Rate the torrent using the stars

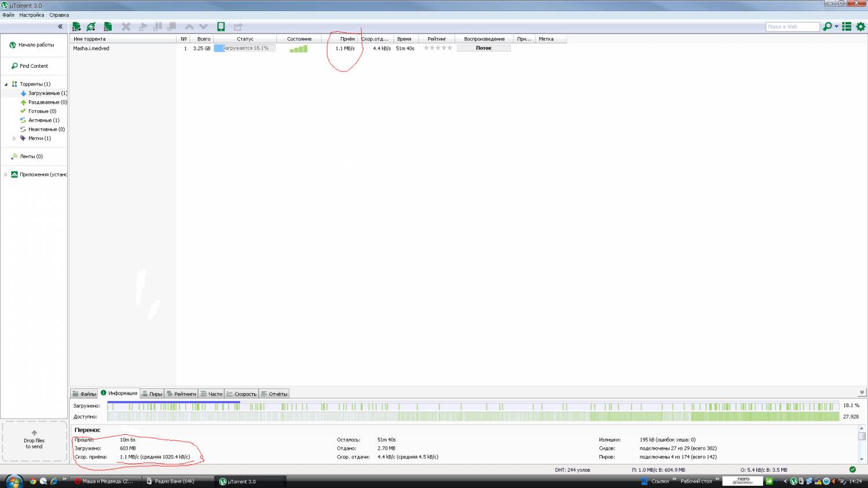[438, 48]
